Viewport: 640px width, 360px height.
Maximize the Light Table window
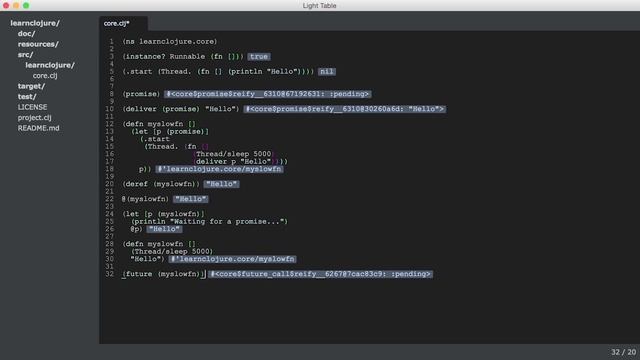[x=26, y=5]
